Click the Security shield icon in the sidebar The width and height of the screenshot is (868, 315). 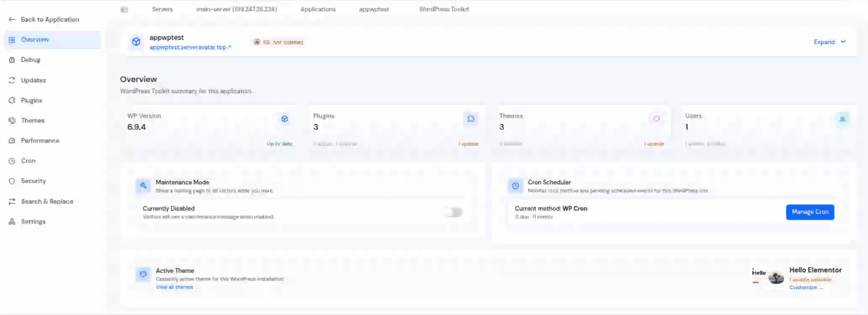(x=12, y=181)
